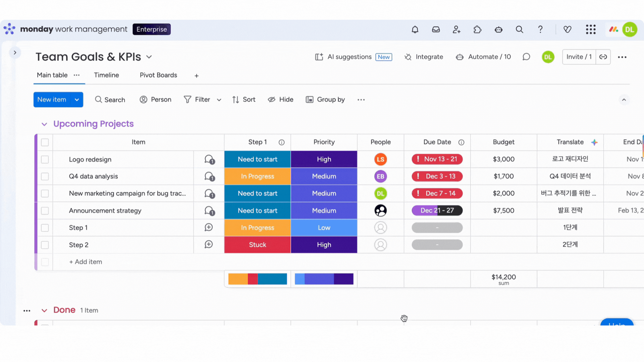Open the board discussion speech bubble
The width and height of the screenshot is (644, 362).
point(526,57)
